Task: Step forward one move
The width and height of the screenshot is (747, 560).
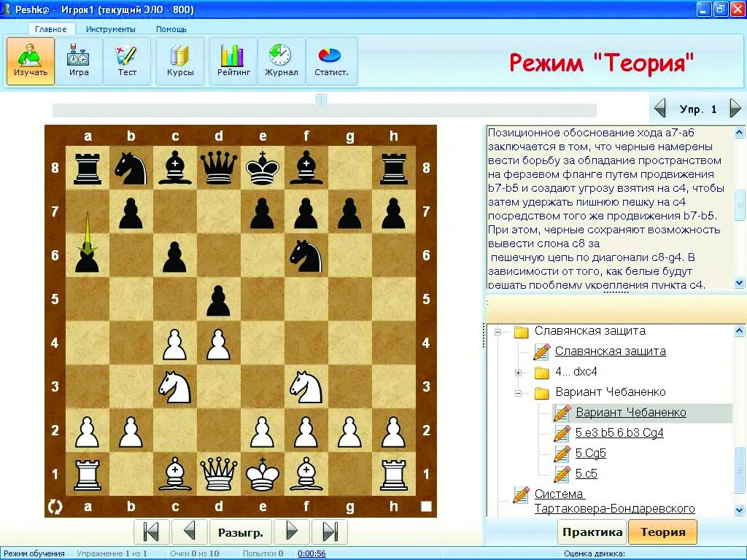Action: pyautogui.click(x=292, y=532)
